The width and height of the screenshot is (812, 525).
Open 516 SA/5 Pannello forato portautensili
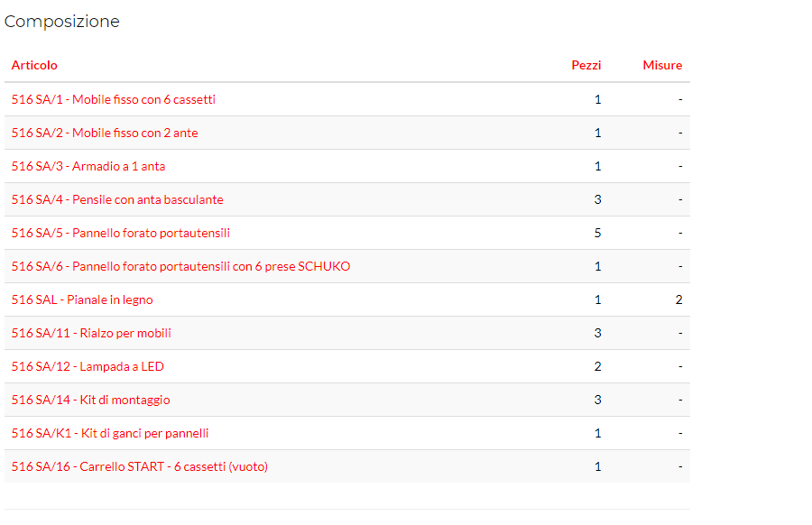point(120,233)
